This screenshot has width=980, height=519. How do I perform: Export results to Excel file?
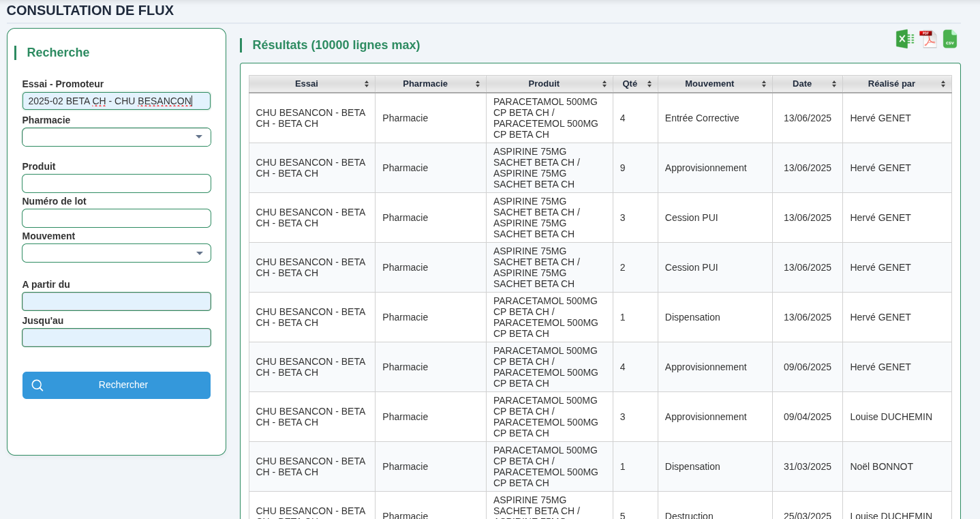point(904,39)
